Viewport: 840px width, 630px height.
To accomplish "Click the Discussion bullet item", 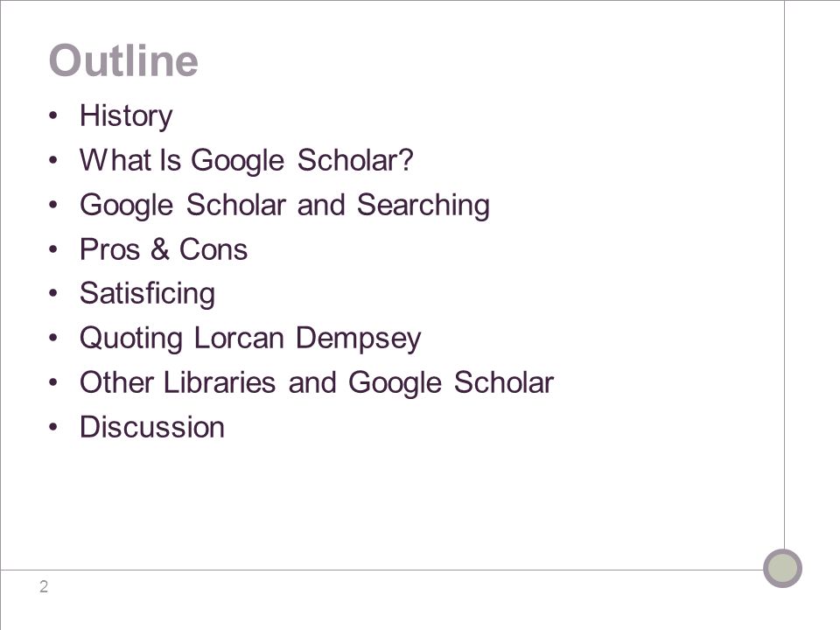I will click(x=152, y=427).
